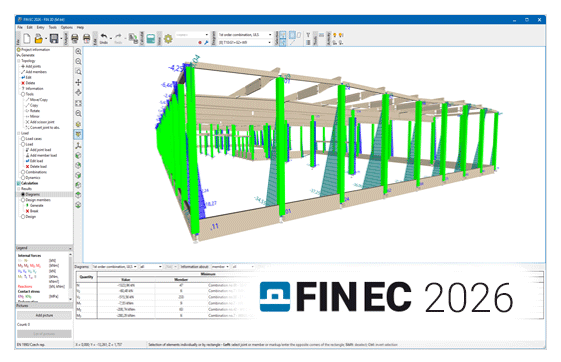Click the fit-to-window frame icon
This screenshot has height=362, width=561.
pos(78,103)
